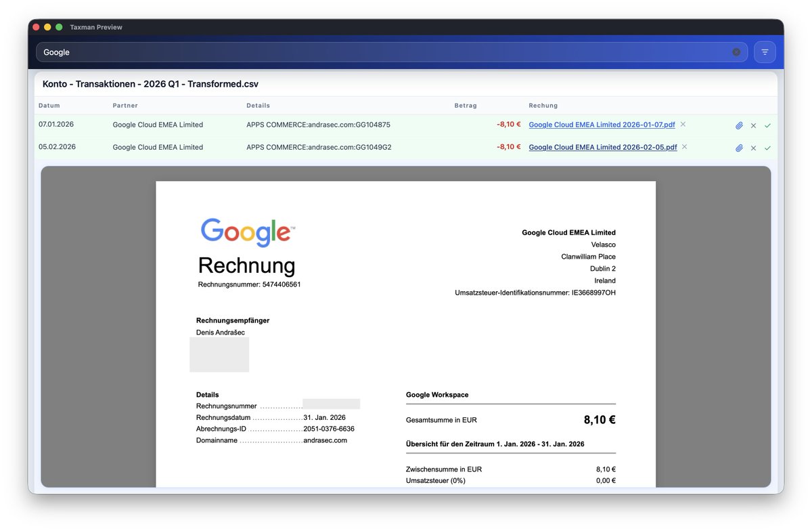The image size is (812, 531).
Task: Click the Domainname andrasec.com value
Action: click(325, 440)
